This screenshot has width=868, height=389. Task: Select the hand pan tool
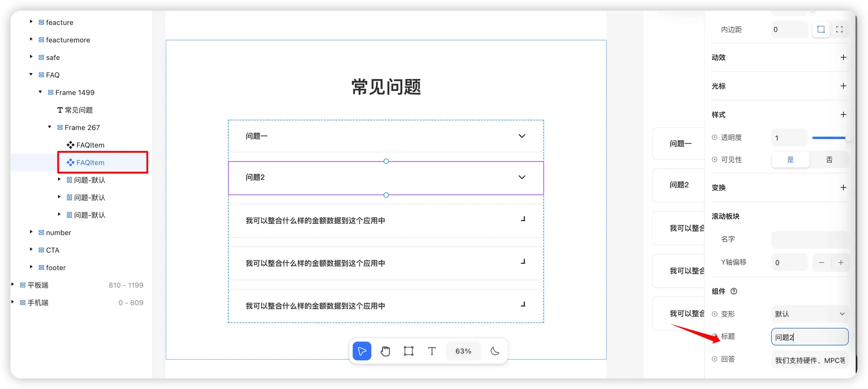coord(385,351)
